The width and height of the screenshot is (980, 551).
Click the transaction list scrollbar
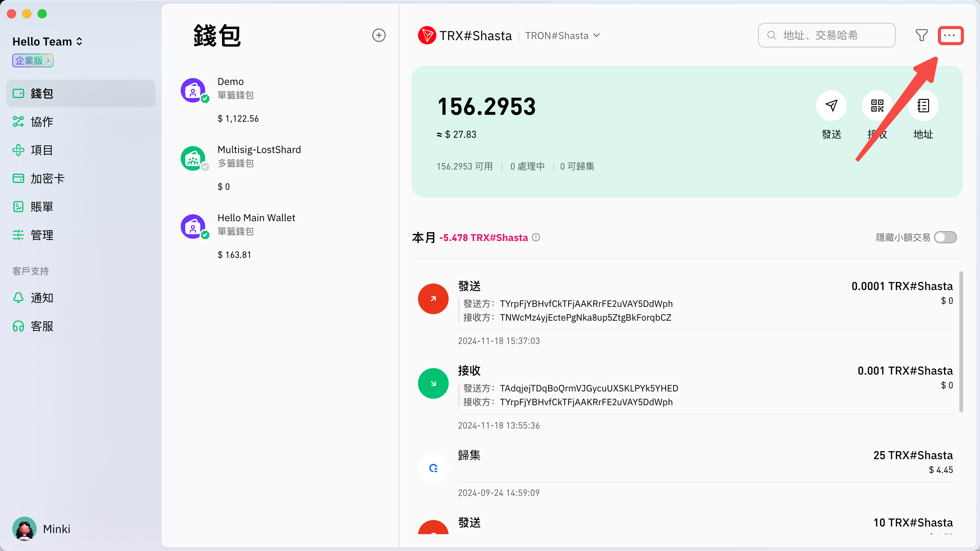(961, 341)
